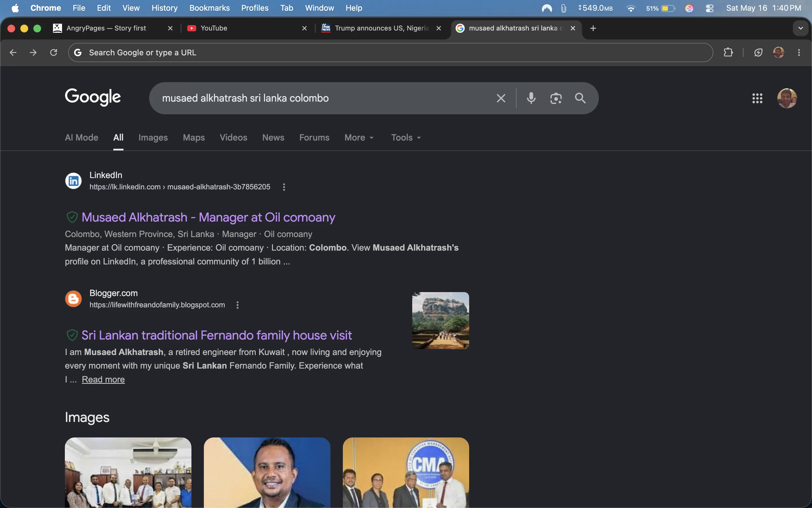Open Wi-Fi status menu
812x508 pixels.
(x=631, y=8)
